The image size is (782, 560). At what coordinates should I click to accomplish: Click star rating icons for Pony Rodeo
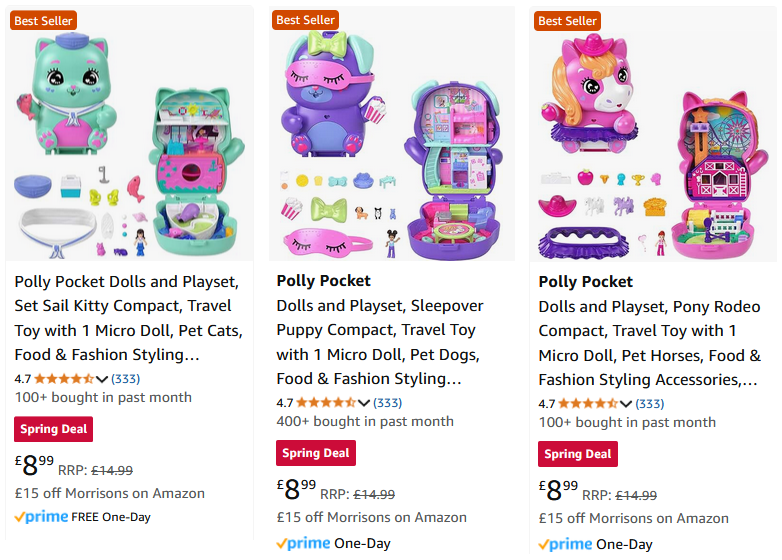click(x=589, y=404)
